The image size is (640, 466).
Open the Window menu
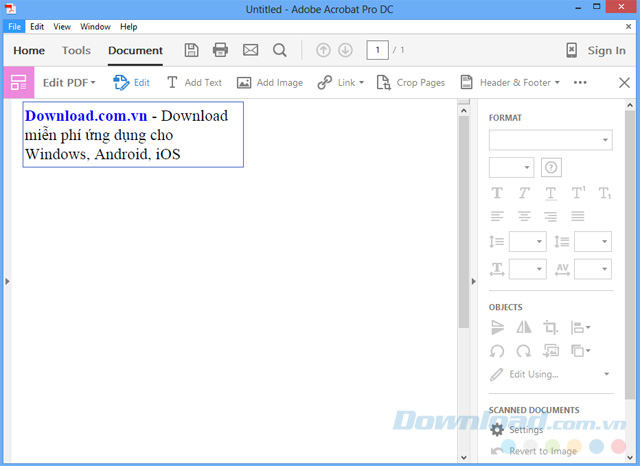click(x=95, y=27)
